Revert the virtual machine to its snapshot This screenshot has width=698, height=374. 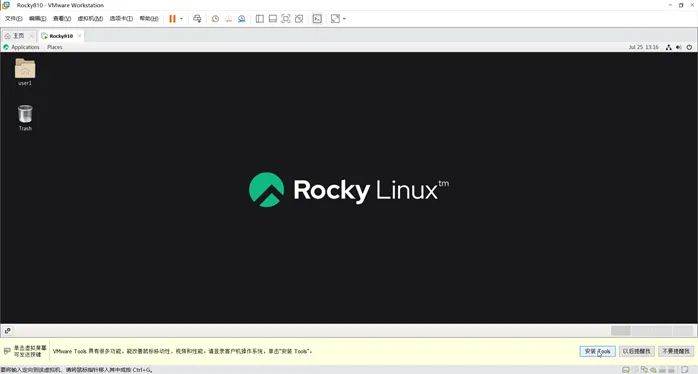click(x=228, y=19)
